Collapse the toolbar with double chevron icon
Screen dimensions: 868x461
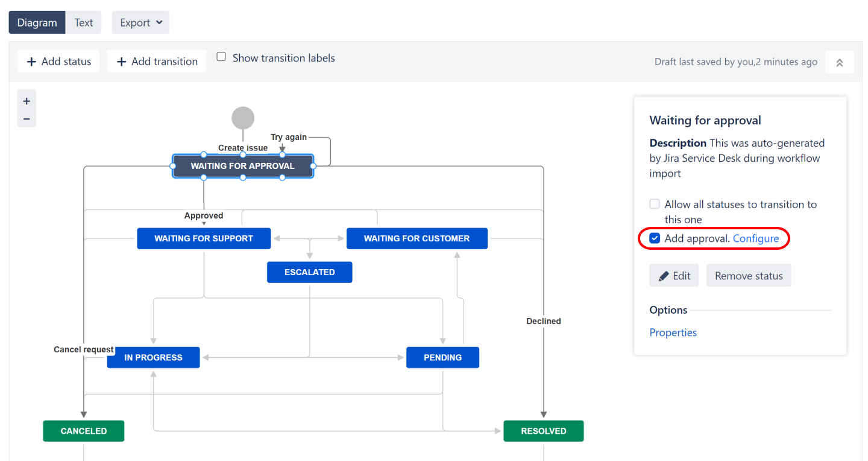839,62
